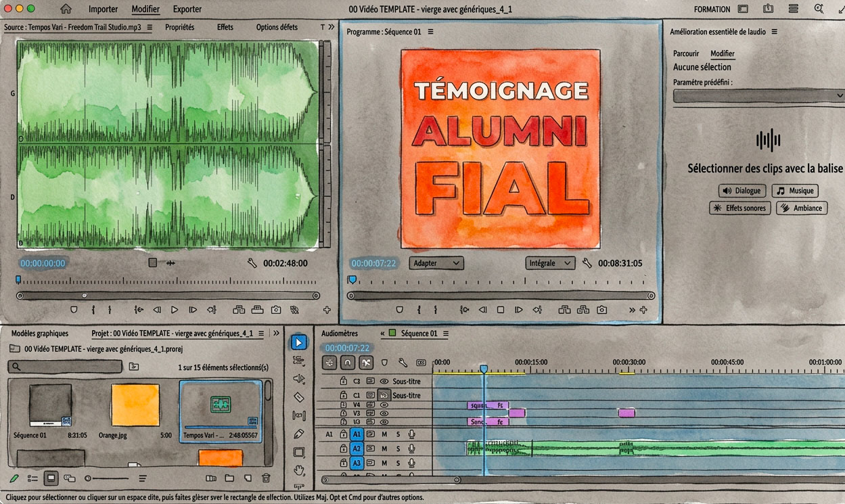Click Automate to Sequence icon

(x=211, y=478)
